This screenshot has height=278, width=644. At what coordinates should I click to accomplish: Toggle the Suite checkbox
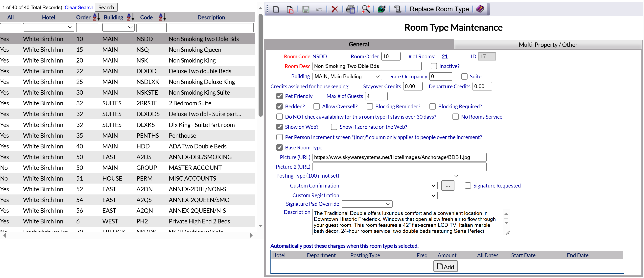click(x=464, y=76)
